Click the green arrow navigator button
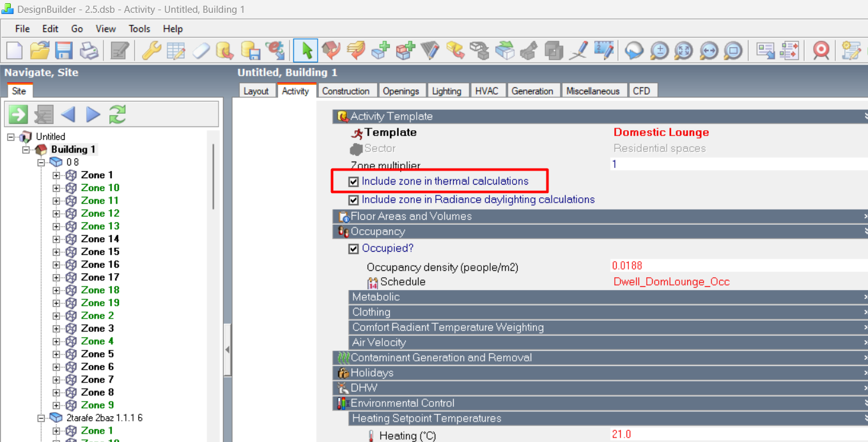Screen dimensions: 868x442 [18, 114]
